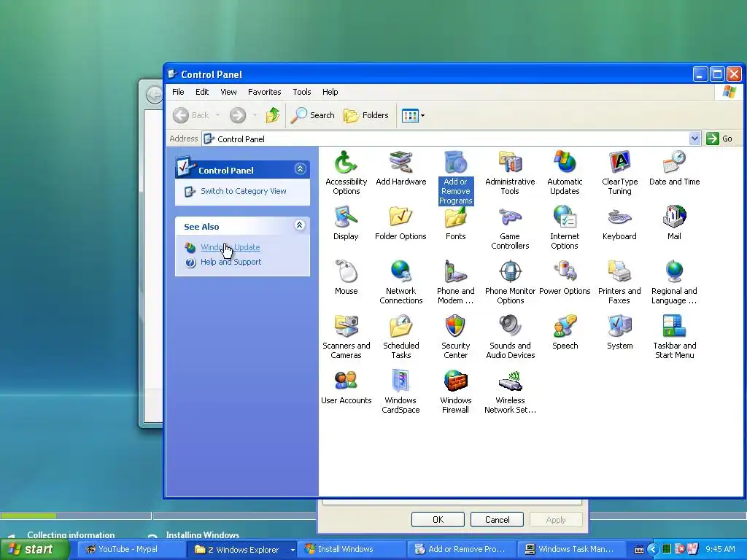Click the Search toolbar button
The height and width of the screenshot is (560, 747).
(312, 115)
